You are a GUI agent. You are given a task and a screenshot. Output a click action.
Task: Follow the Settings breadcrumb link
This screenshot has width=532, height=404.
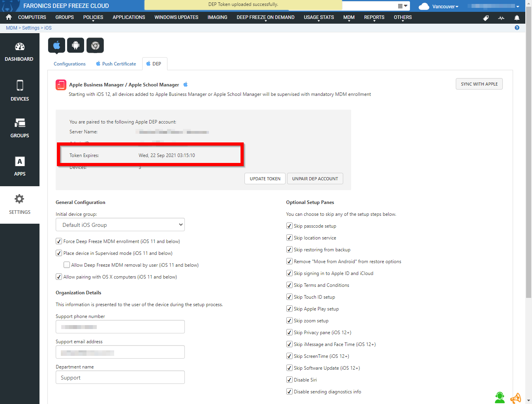[x=31, y=28]
